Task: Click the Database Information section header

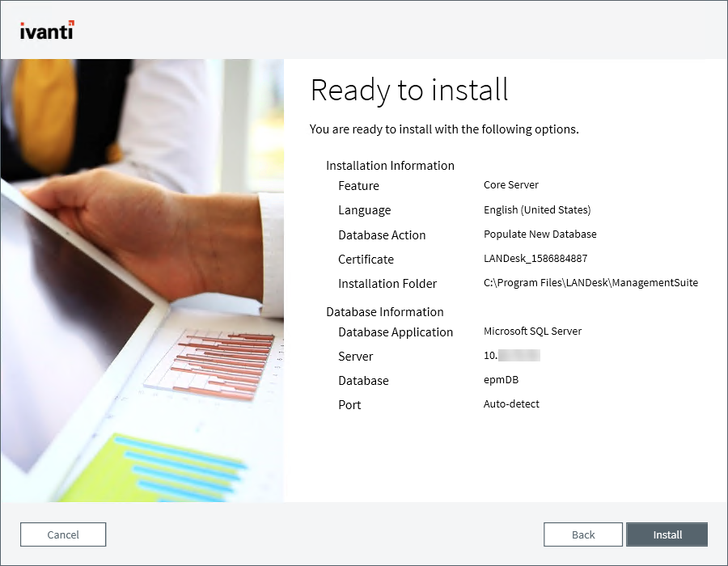Action: (x=385, y=311)
